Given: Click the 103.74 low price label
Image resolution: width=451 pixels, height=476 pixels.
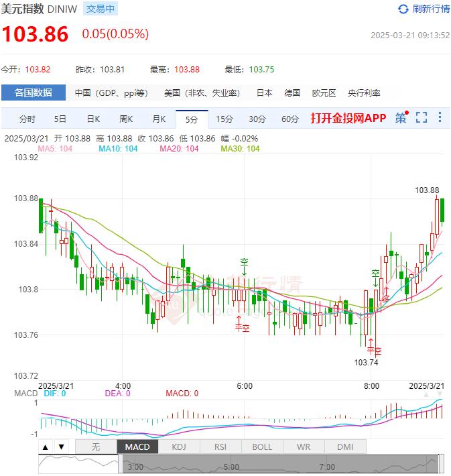Looking at the screenshot, I should [x=366, y=363].
